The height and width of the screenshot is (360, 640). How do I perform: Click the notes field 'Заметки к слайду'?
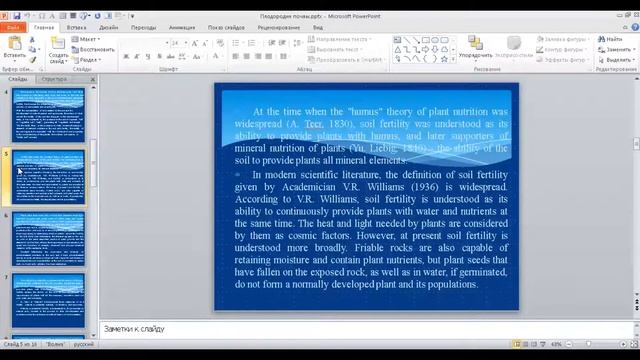pyautogui.click(x=367, y=329)
